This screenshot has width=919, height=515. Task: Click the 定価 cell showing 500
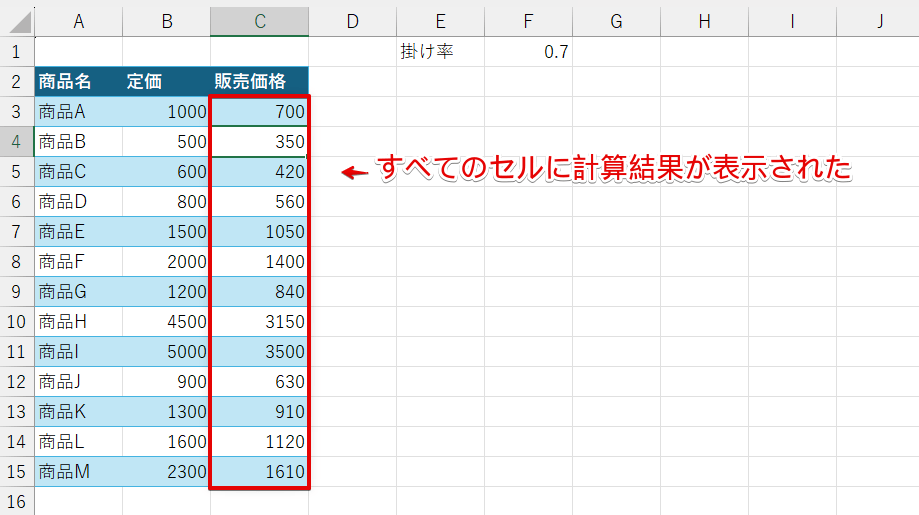point(166,141)
